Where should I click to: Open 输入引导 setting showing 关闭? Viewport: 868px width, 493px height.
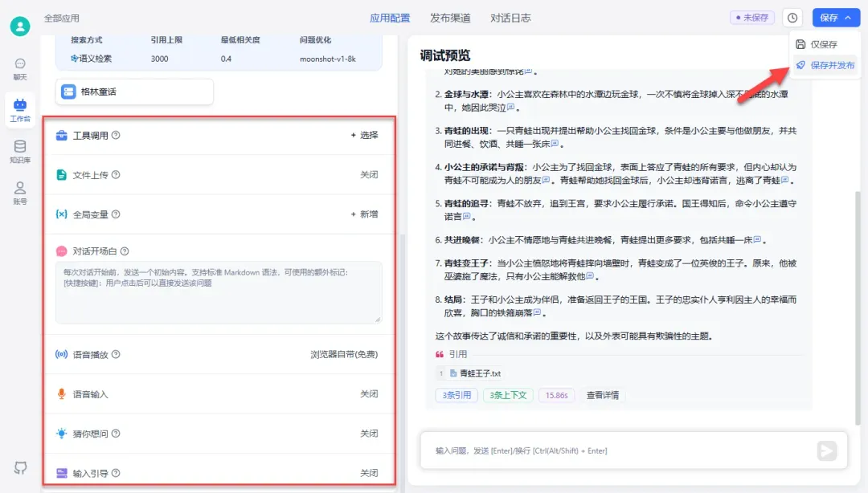click(x=369, y=473)
